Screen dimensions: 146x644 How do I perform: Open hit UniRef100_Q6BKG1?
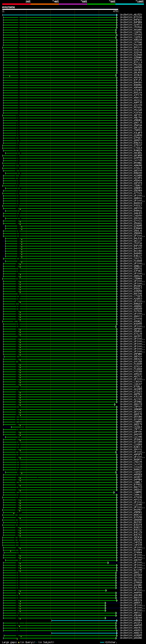click(x=131, y=198)
